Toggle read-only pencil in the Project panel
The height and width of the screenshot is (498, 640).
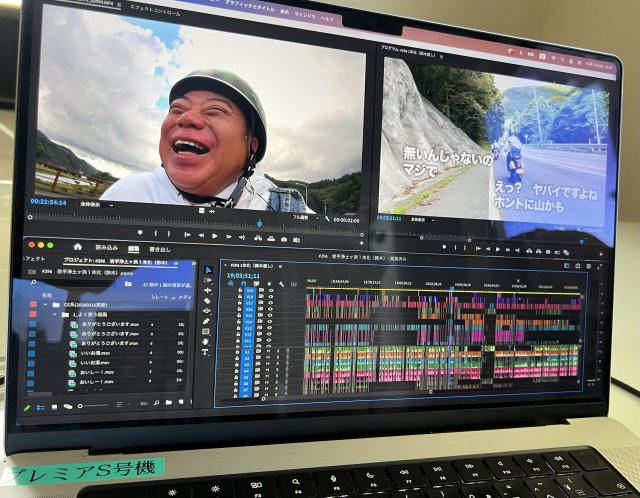pos(27,408)
